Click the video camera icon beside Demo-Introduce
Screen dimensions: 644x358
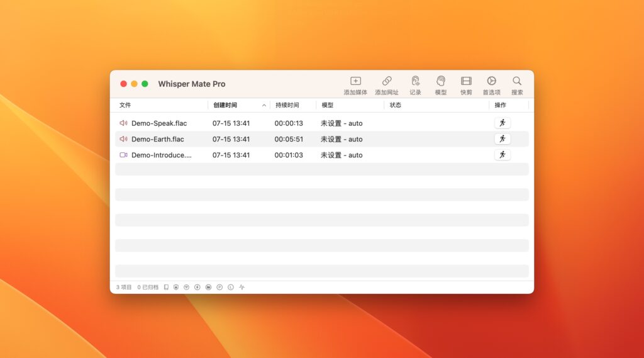click(123, 155)
